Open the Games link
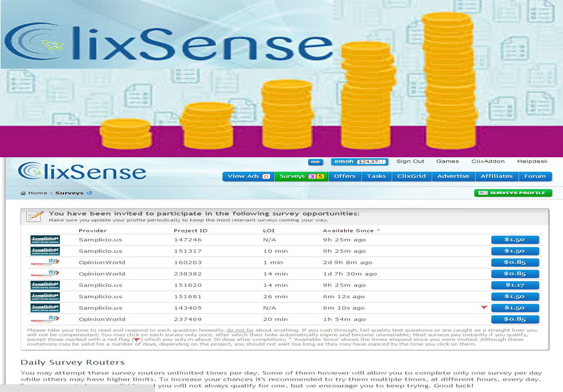This screenshot has height=392, width=563. (447, 161)
